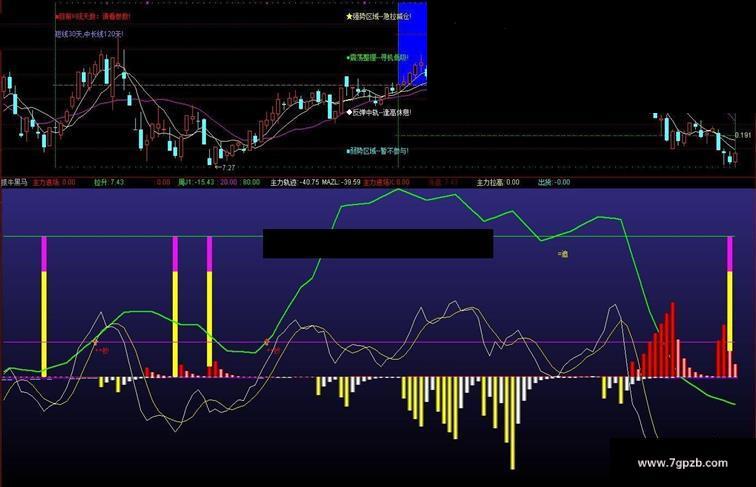
Task: Select the green 震荡整理—寻机低吸! note
Action: [x=378, y=58]
